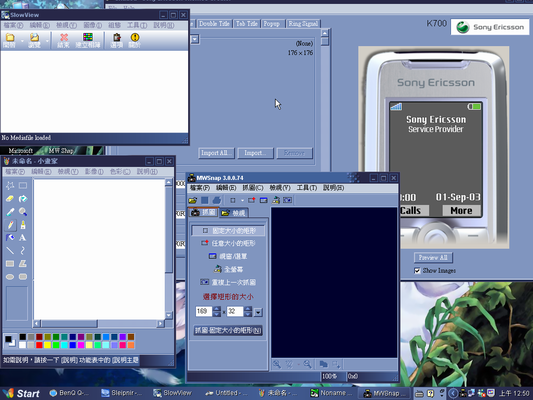Click the zoom in icon below MWSnap preview
Viewport: 533px width, 400px height.
pos(277,364)
